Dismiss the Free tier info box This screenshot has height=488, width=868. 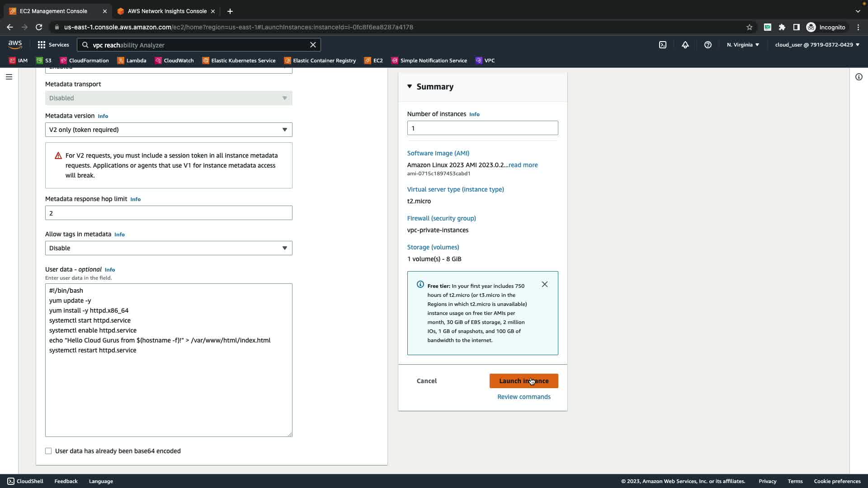click(544, 284)
